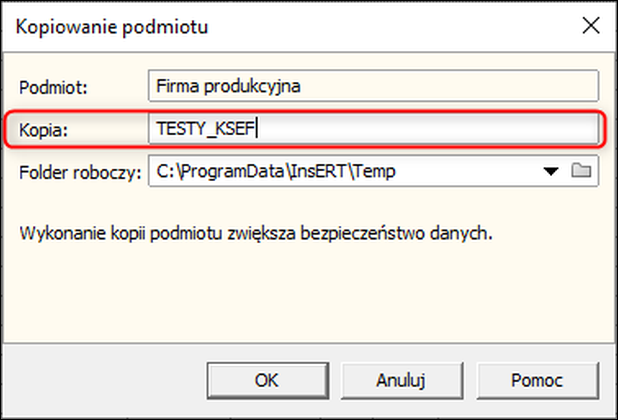Viewport: 618px width, 420px height.
Task: Click the "Podmiot:" label
Action: click(x=54, y=86)
